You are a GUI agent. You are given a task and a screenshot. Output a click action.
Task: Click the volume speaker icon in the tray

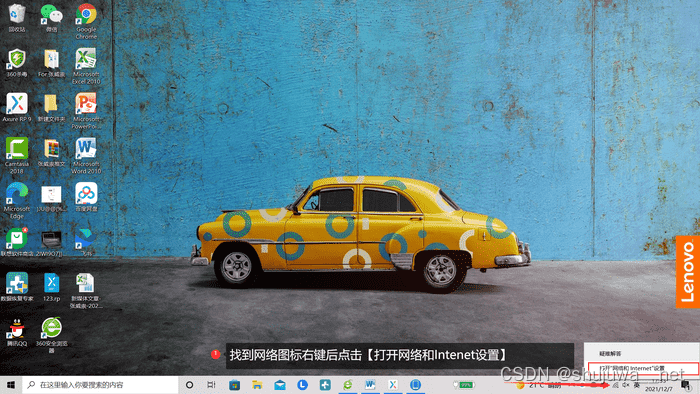[x=626, y=385]
